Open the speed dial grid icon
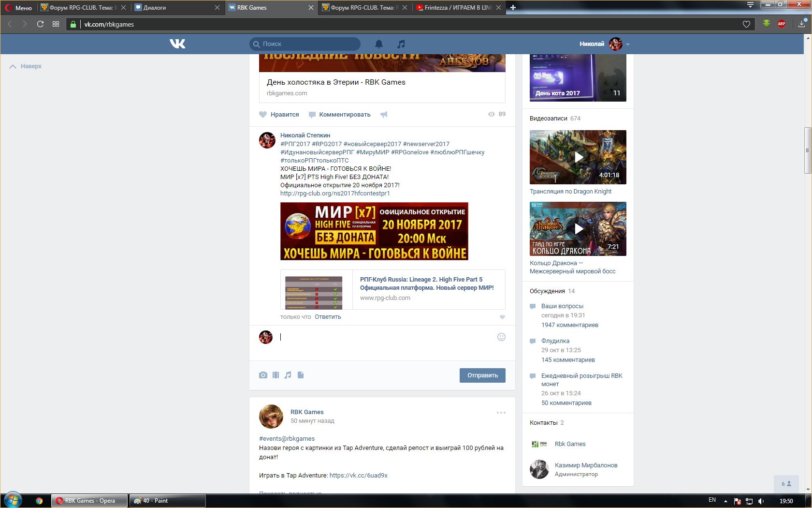The width and height of the screenshot is (812, 508). pos(56,24)
